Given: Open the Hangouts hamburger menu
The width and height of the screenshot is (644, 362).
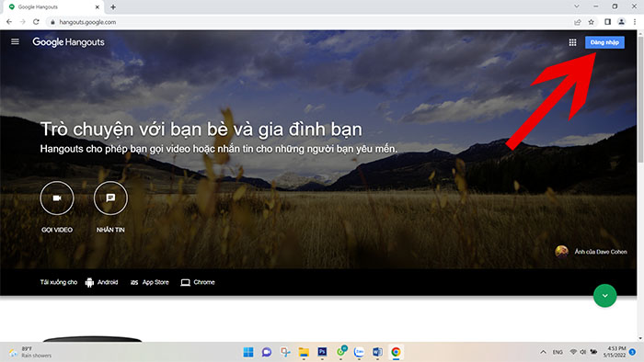Looking at the screenshot, I should [16, 42].
